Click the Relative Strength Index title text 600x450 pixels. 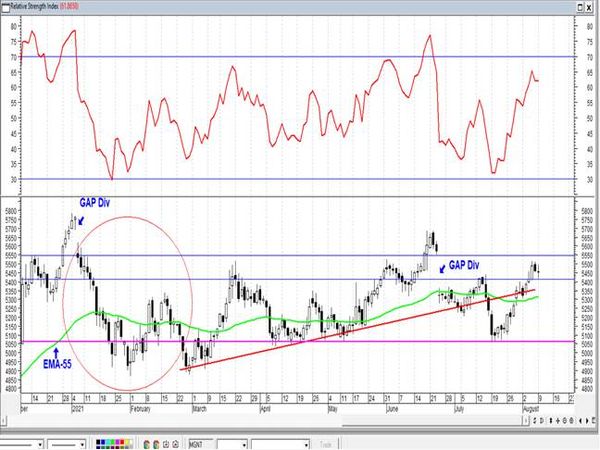tap(34, 7)
